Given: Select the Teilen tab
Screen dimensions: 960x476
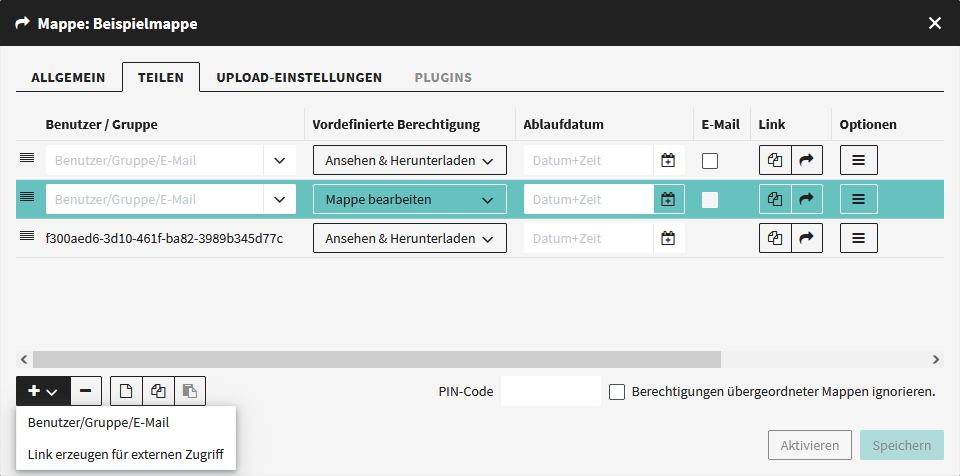Looking at the screenshot, I should (160, 78).
